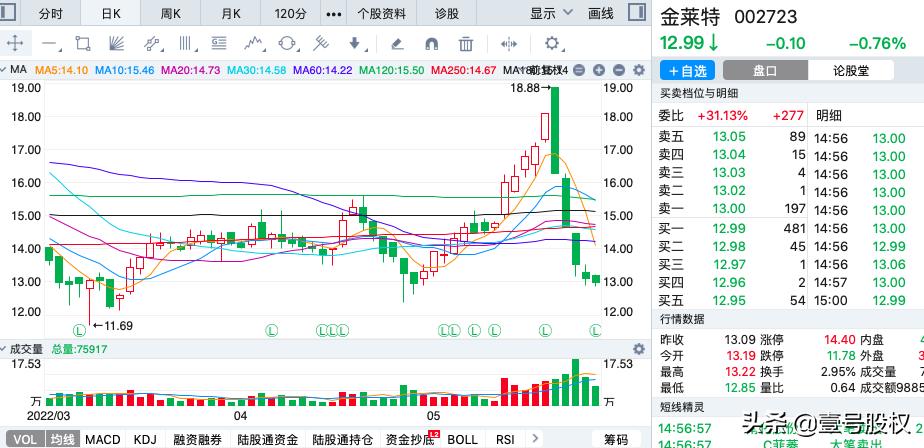Click the candle at 18.88 high
Viewport: 924px width, 448px height.
coord(555,130)
